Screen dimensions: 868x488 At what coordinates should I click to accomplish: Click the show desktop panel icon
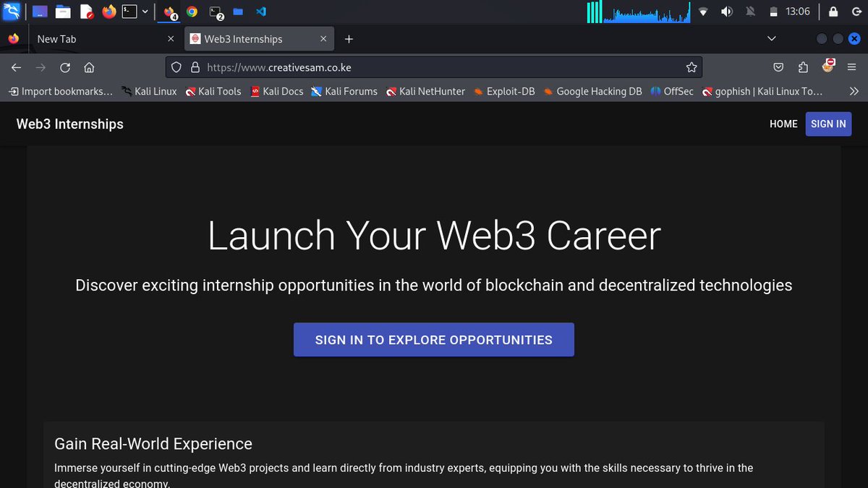point(41,12)
